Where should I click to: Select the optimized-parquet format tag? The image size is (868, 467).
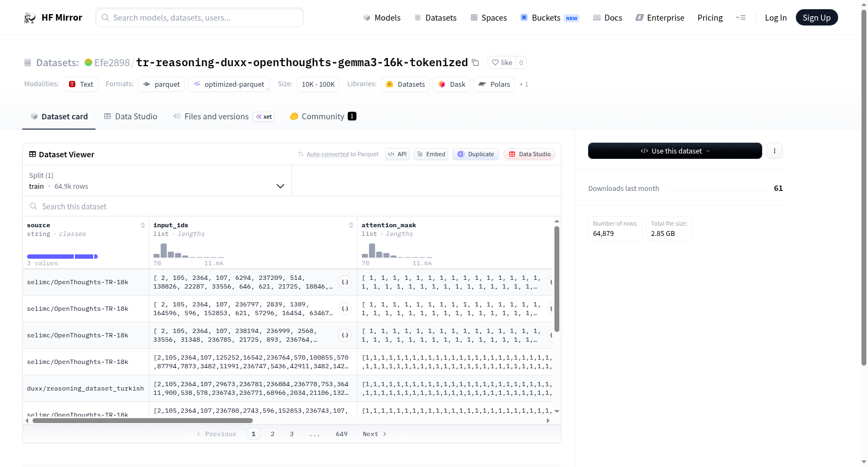pyautogui.click(x=229, y=84)
